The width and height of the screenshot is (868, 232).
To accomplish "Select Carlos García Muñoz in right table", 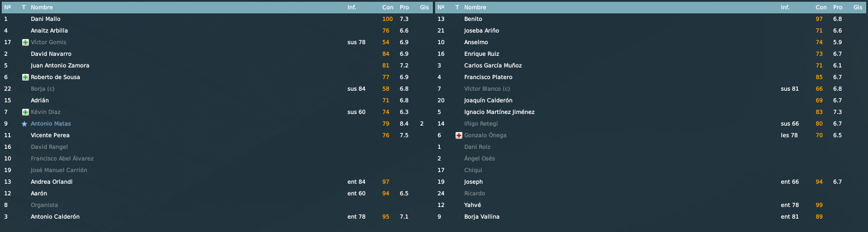I will [493, 66].
